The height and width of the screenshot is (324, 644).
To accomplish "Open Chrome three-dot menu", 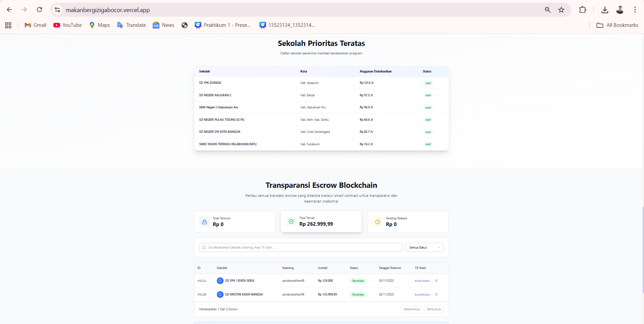I will coord(635,10).
